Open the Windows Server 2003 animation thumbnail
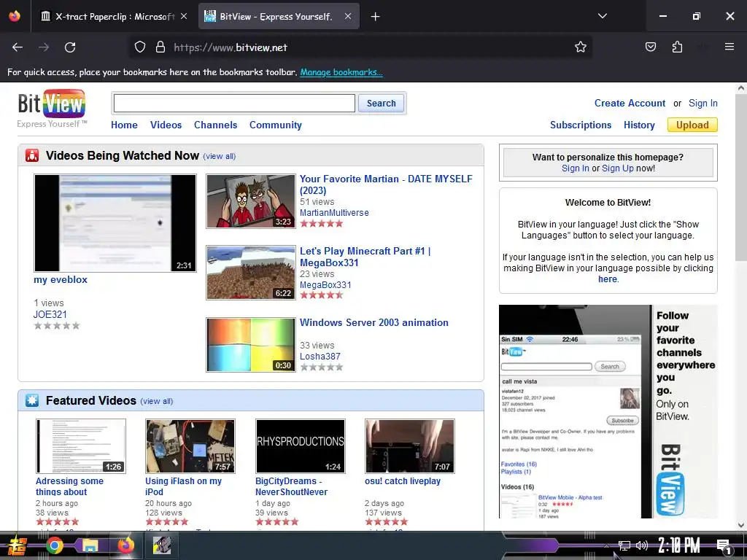This screenshot has height=560, width=747. [251, 345]
